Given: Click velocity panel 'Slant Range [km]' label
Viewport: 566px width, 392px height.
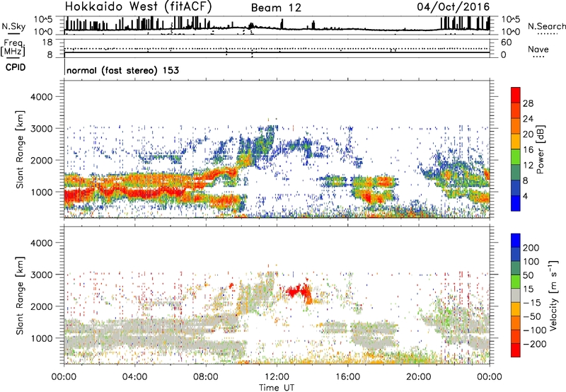Looking at the screenshot, I should pos(20,296).
